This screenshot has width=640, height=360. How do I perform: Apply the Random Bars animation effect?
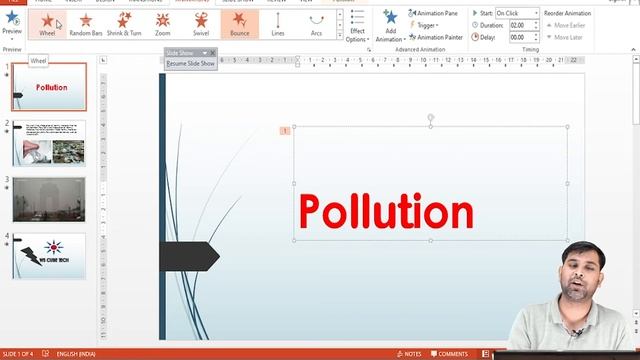click(86, 24)
